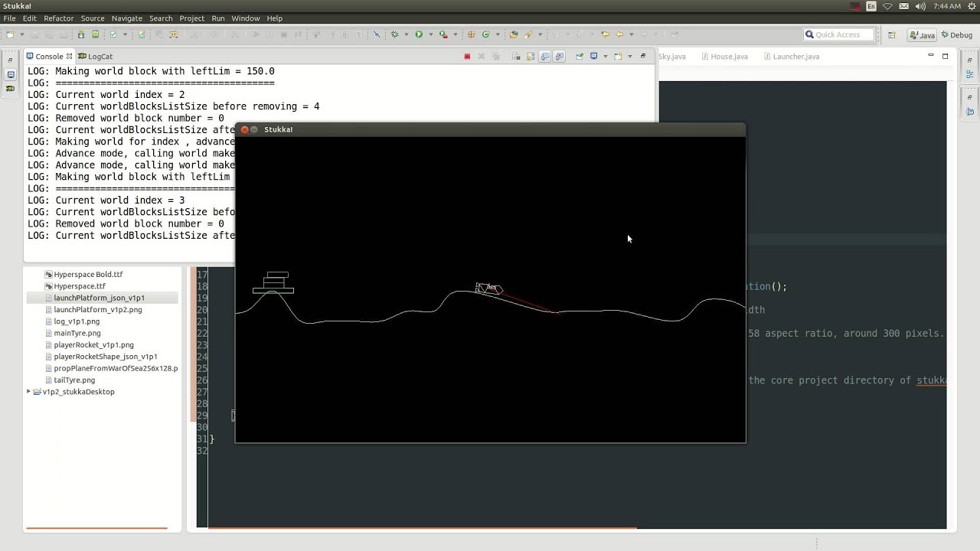980x551 pixels.
Task: Open the Navigate menu
Action: coord(126,18)
